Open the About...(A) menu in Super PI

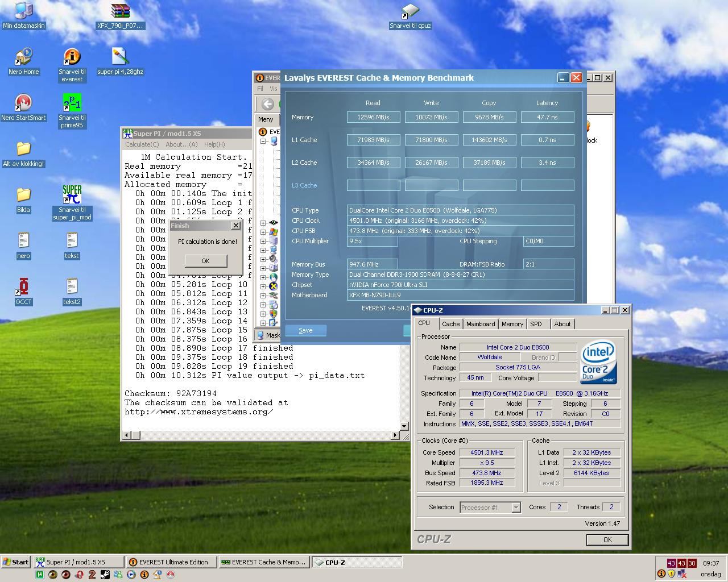181,144
